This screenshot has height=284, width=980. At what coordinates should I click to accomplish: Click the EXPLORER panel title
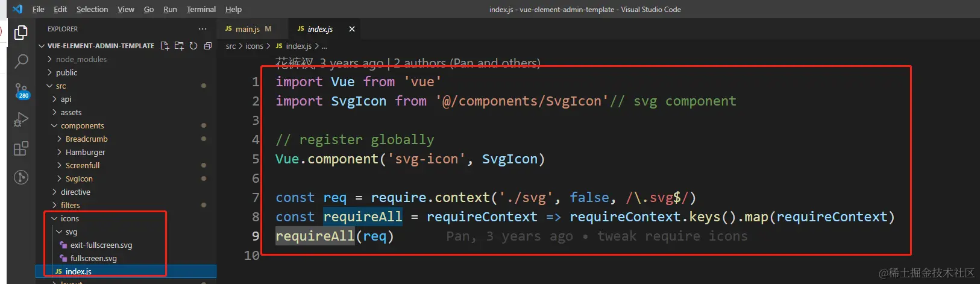tap(63, 29)
